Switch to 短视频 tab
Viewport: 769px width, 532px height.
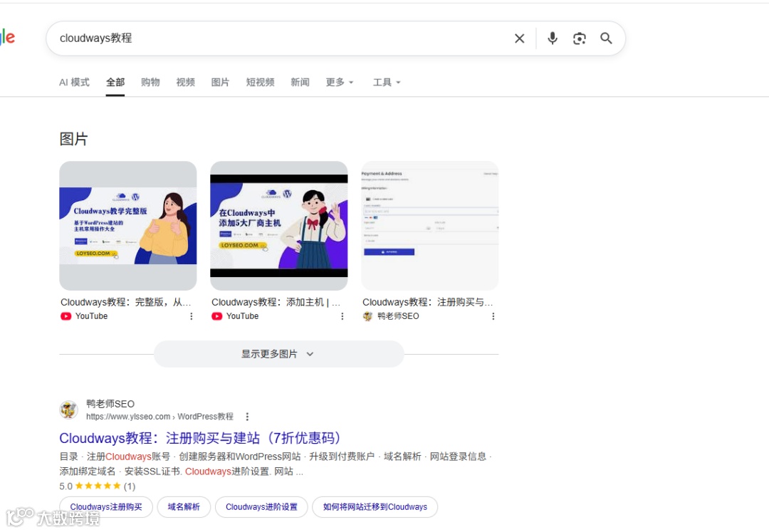point(260,83)
